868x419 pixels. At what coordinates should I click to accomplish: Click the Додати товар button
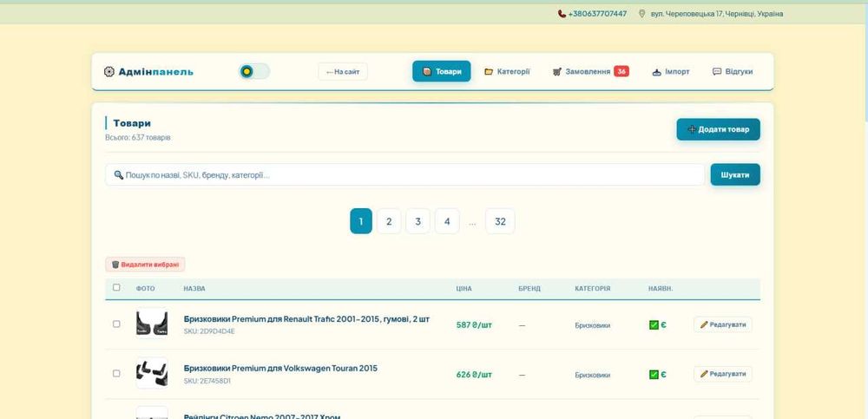pyautogui.click(x=718, y=129)
